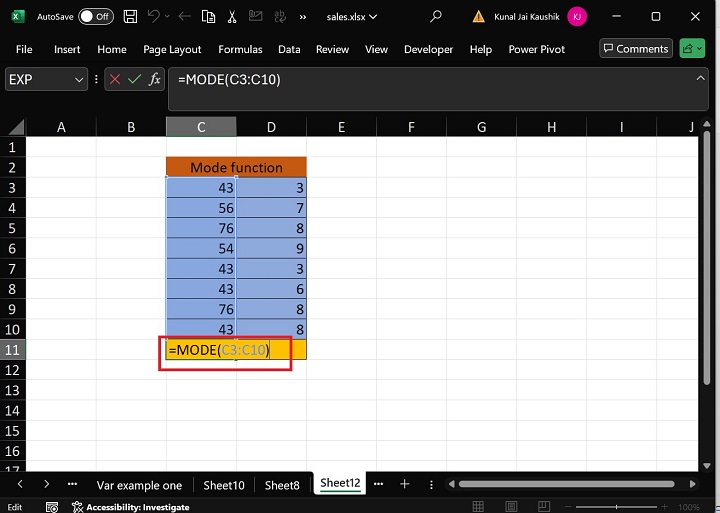Add a new sheet with plus icon
This screenshot has width=720, height=513.
(404, 484)
